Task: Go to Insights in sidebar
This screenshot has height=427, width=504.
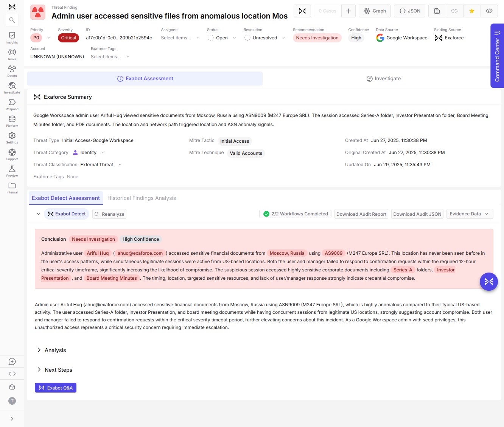Action: pos(12,38)
